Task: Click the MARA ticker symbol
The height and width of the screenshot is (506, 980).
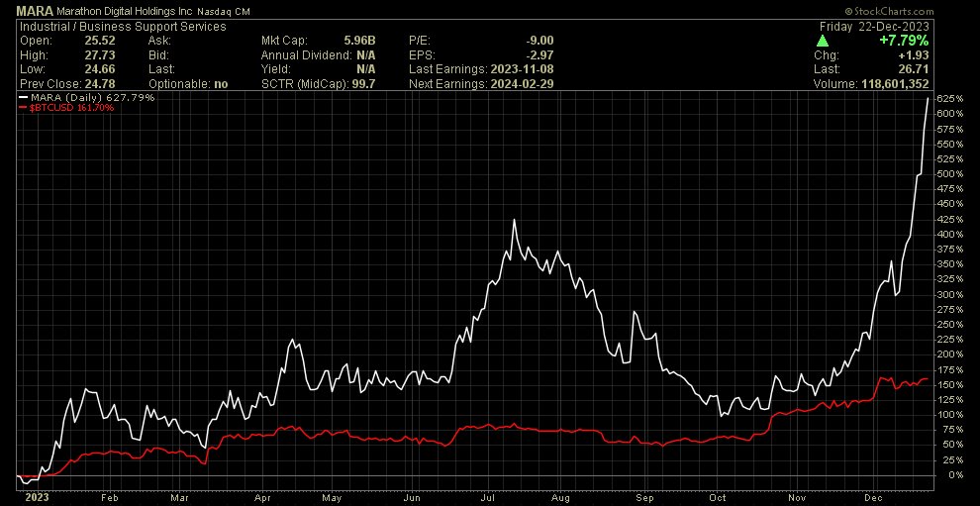Action: pos(37,11)
